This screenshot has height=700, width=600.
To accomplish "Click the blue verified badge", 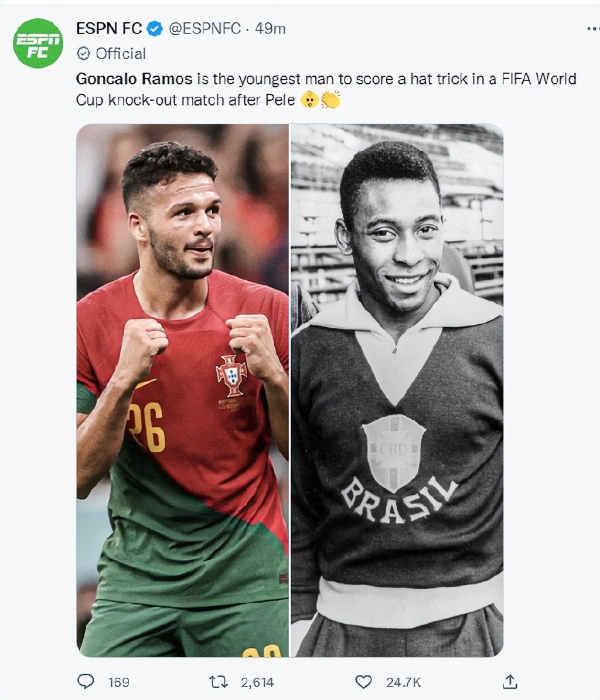I will (x=155, y=29).
